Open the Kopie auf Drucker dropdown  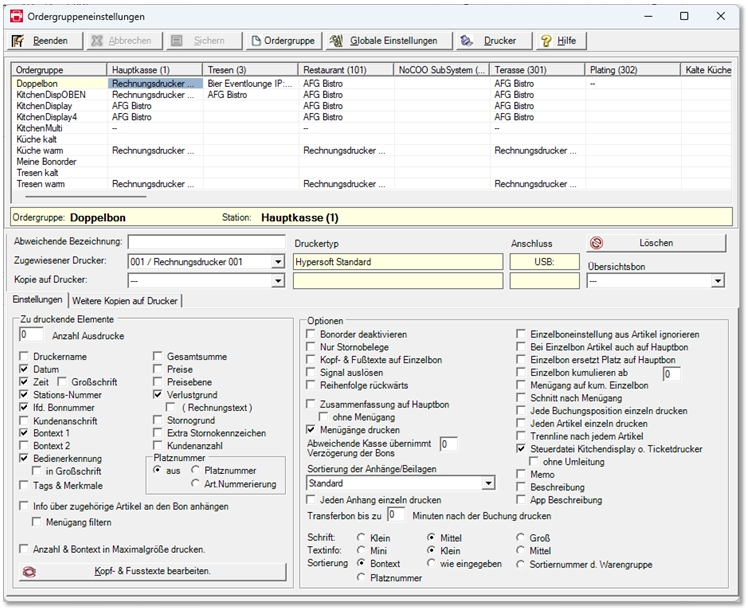pos(277,282)
